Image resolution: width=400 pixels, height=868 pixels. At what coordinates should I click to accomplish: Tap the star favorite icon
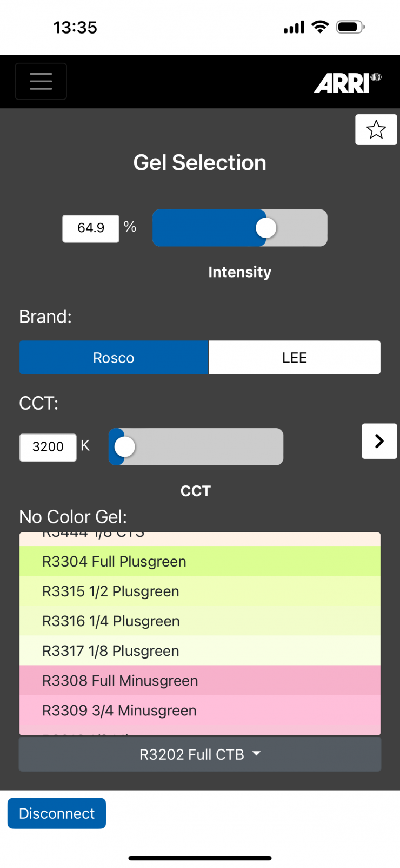(376, 130)
